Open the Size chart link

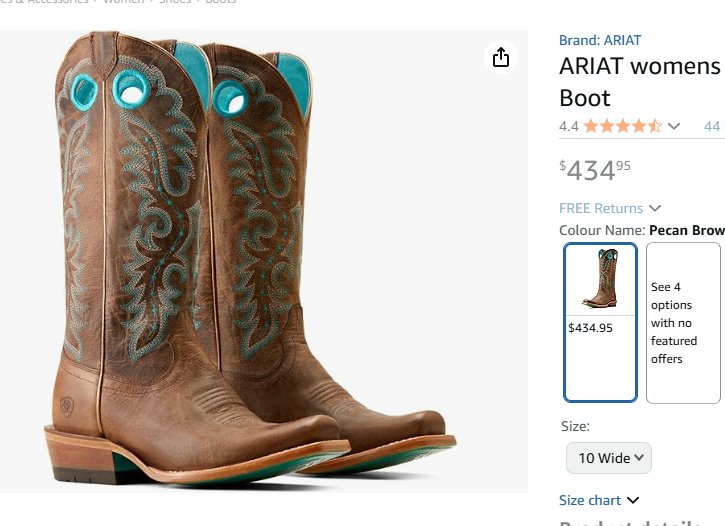tap(590, 500)
